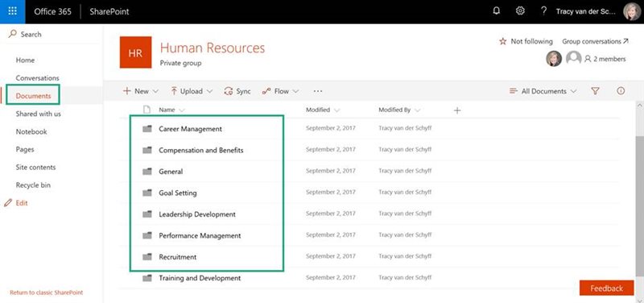Screen dimensions: 644x303
Task: Open Shared with us
Action: click(38, 114)
